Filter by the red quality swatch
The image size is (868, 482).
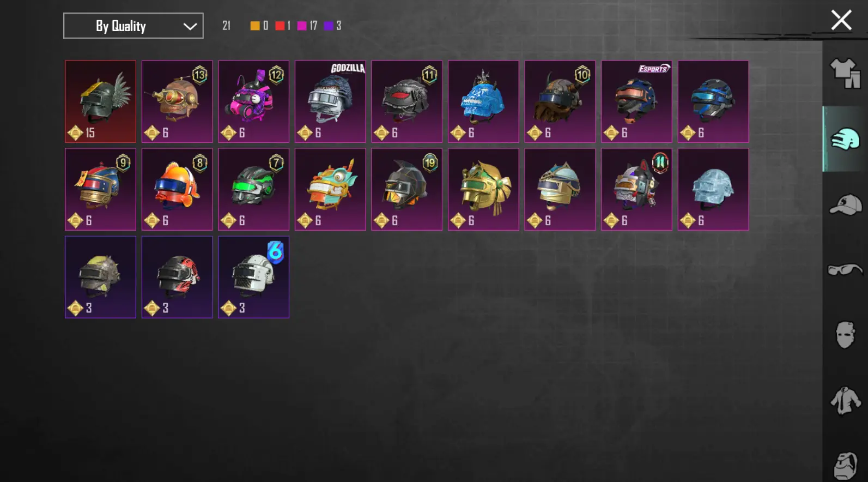(x=280, y=26)
